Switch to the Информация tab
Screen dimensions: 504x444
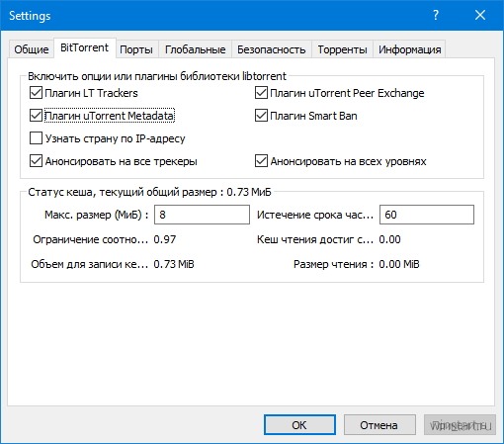[409, 49]
